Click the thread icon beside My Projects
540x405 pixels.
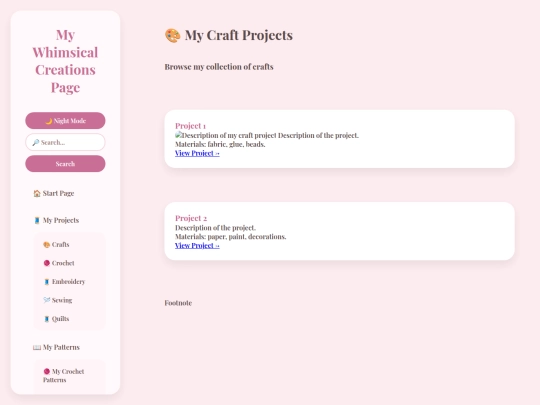[37, 220]
